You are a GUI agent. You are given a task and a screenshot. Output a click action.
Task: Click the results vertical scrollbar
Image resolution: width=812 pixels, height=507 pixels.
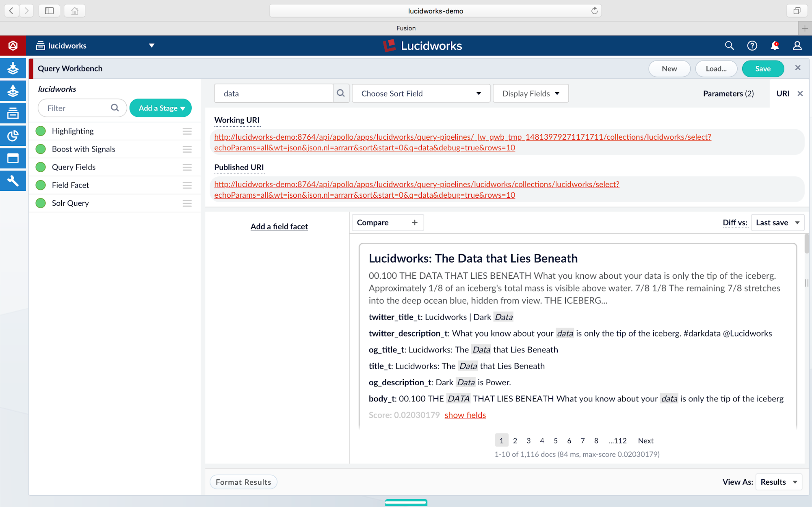pyautogui.click(x=807, y=244)
